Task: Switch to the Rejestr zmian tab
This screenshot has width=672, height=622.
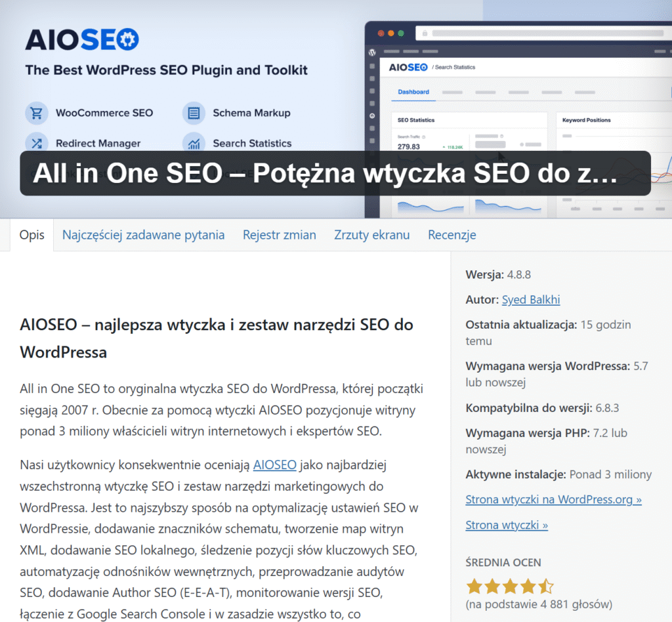Action: pyautogui.click(x=279, y=235)
